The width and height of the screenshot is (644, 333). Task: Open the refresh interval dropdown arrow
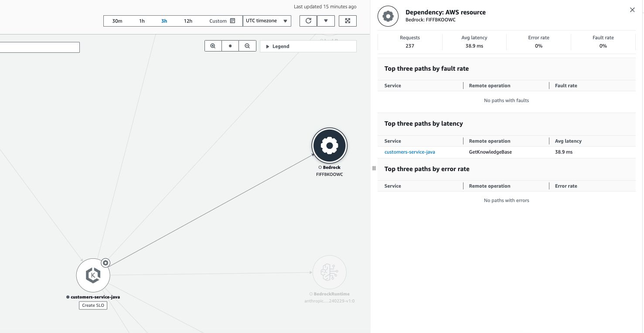[326, 21]
